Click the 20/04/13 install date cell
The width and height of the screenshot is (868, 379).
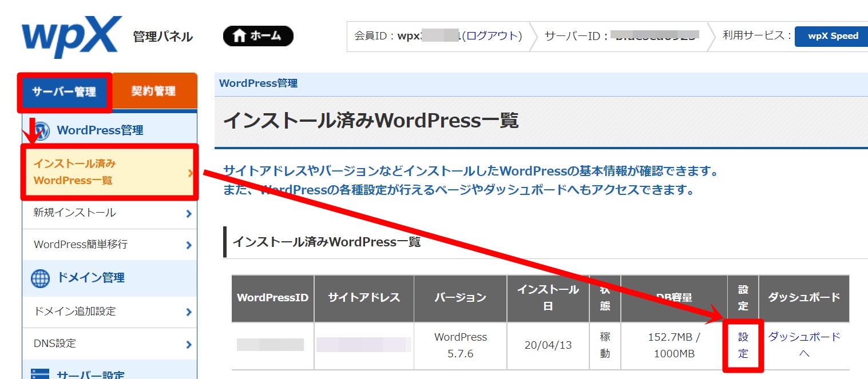tap(548, 345)
